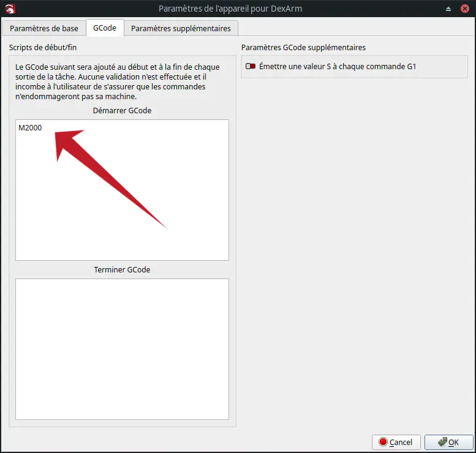
Task: Click the LightBurn app icon in title bar
Action: click(10, 9)
